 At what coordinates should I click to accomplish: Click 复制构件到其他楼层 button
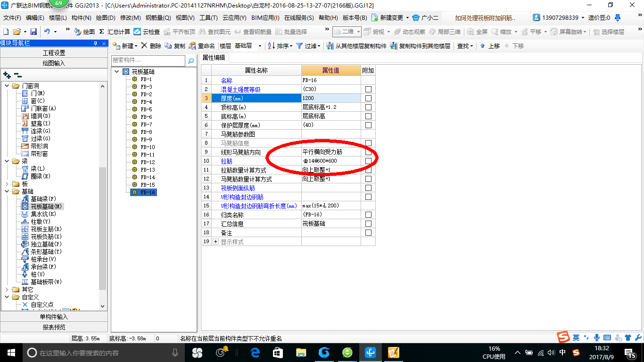pyautogui.click(x=421, y=46)
